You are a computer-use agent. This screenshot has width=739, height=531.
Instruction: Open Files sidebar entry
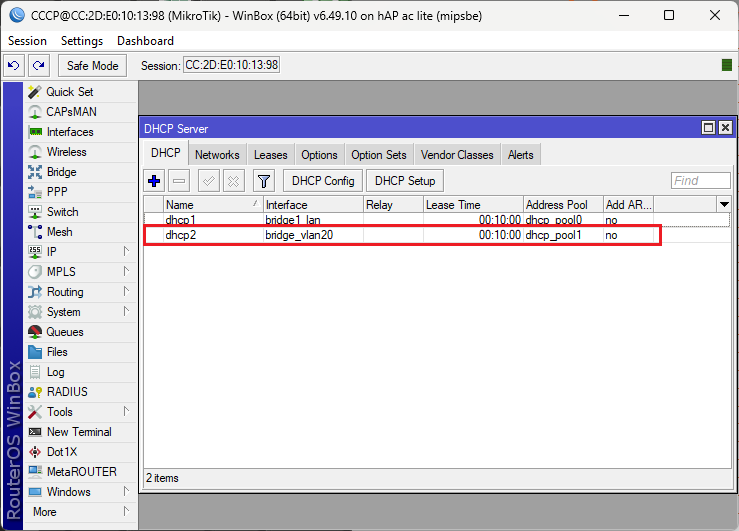click(x=80, y=352)
